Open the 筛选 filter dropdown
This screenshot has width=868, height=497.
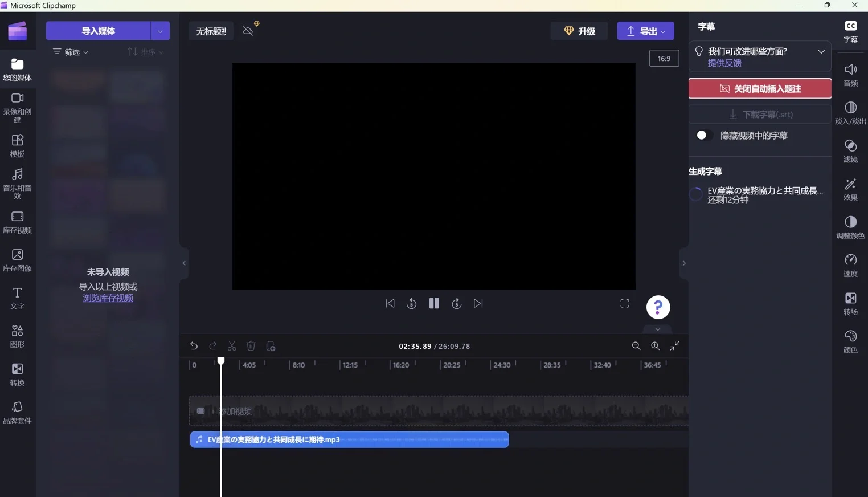click(x=71, y=52)
